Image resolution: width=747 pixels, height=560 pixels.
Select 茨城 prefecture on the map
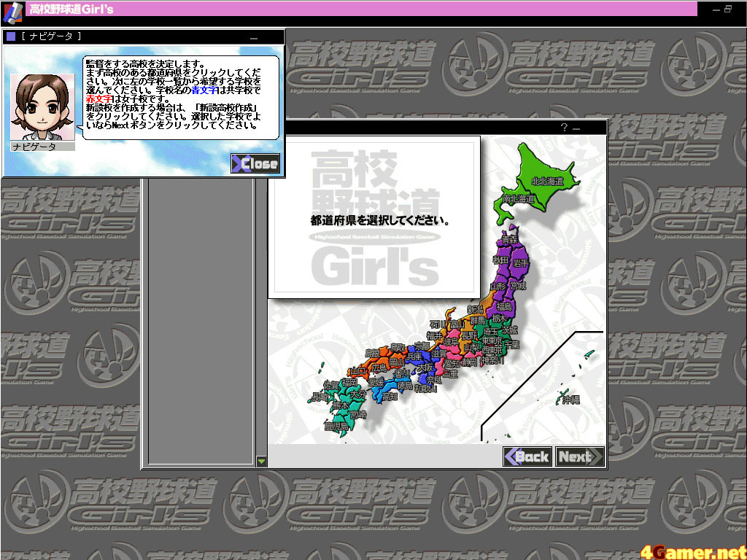click(510, 330)
